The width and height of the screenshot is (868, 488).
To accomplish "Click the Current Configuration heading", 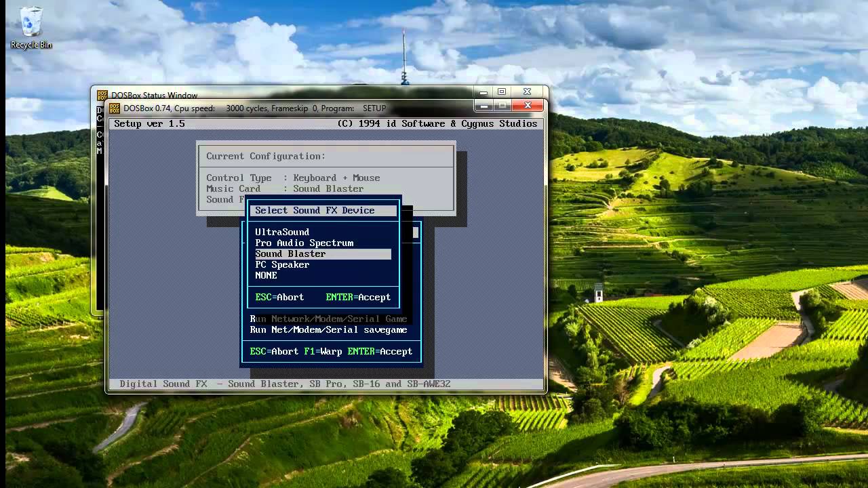I will click(266, 156).
